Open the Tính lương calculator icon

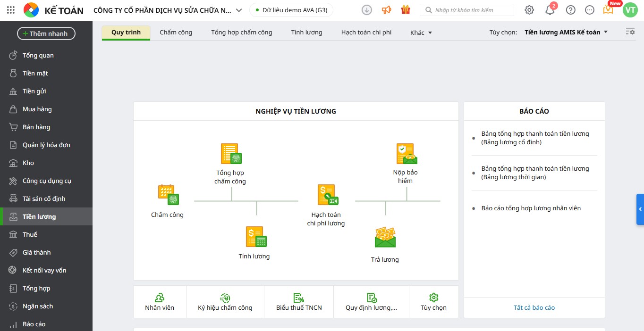coord(256,237)
